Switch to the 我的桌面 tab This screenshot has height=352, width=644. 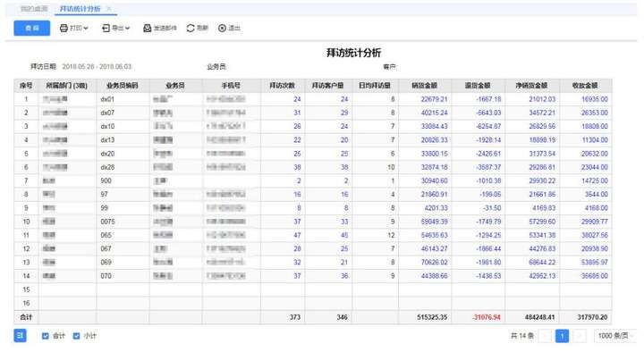point(34,8)
